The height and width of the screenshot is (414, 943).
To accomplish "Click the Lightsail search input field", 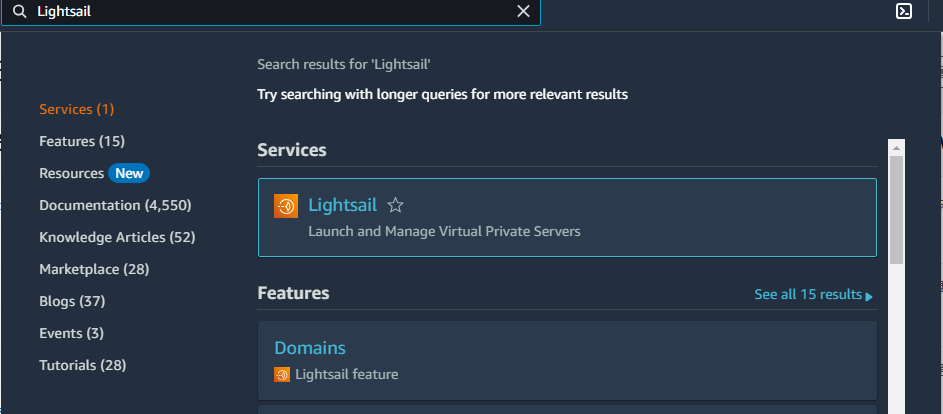I will pyautogui.click(x=271, y=11).
